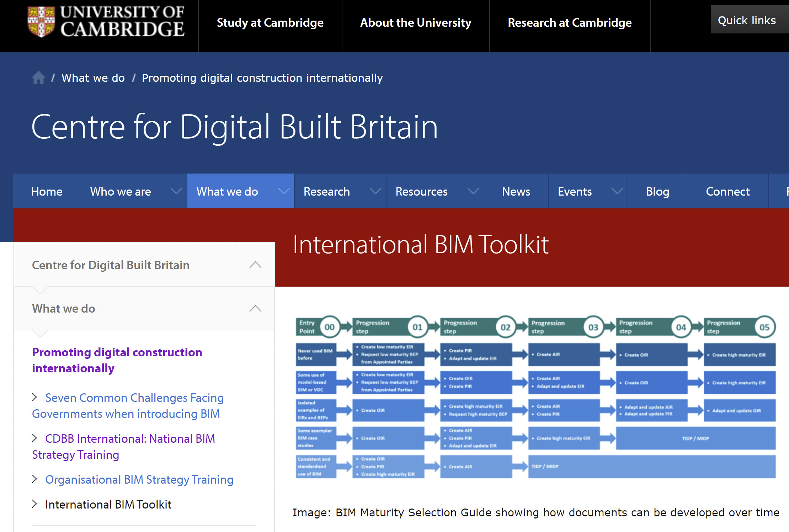Open the About the University menu

pos(415,22)
